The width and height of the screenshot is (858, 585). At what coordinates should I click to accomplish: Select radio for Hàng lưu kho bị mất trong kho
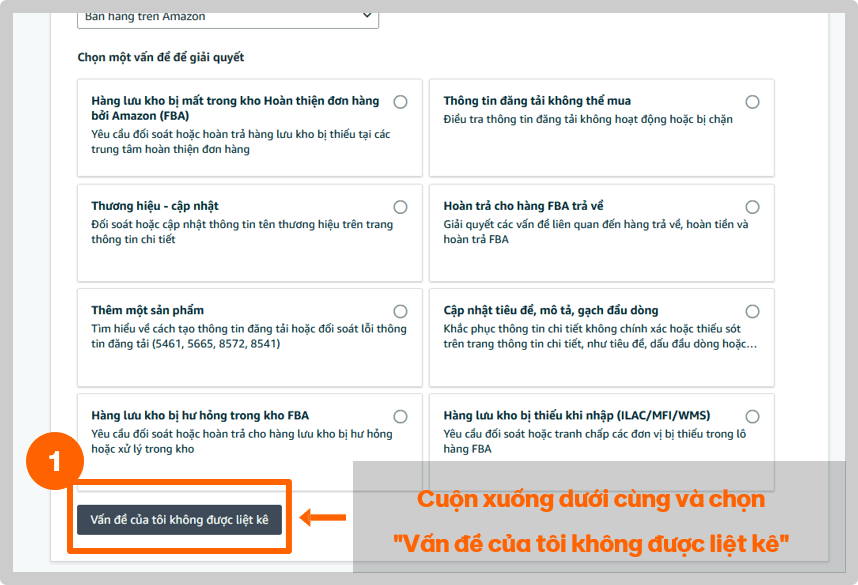click(401, 102)
